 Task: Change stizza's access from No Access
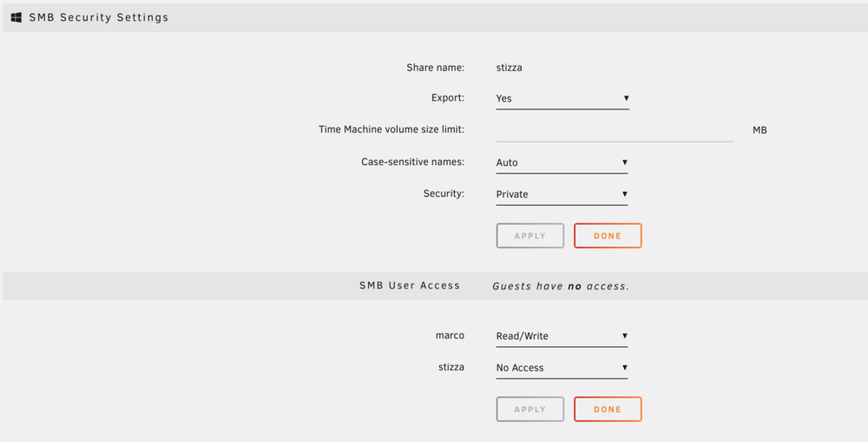pyautogui.click(x=562, y=368)
